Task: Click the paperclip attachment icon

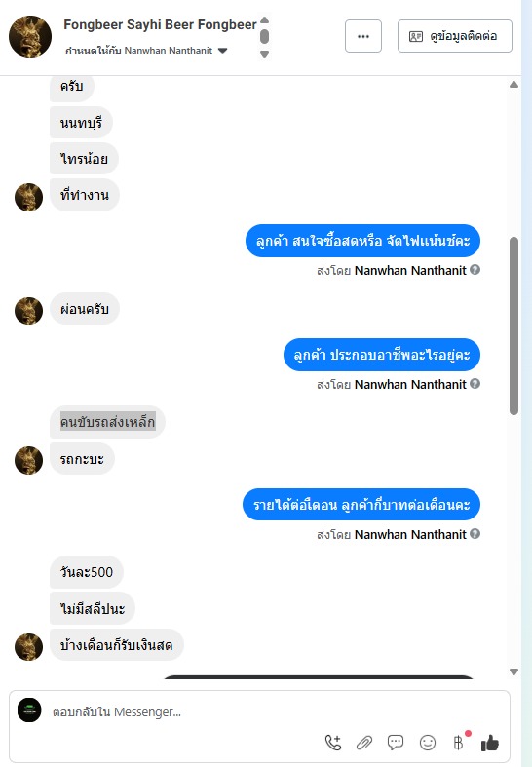Action: coord(364,743)
